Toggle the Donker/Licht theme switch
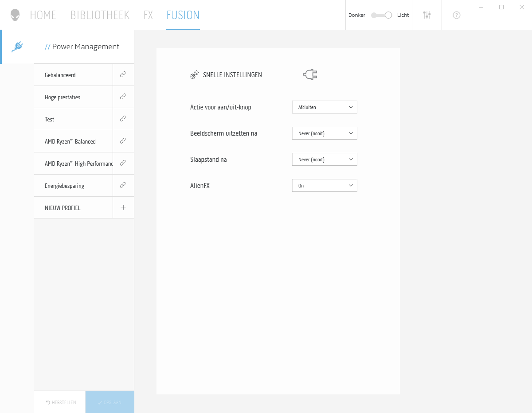 382,15
